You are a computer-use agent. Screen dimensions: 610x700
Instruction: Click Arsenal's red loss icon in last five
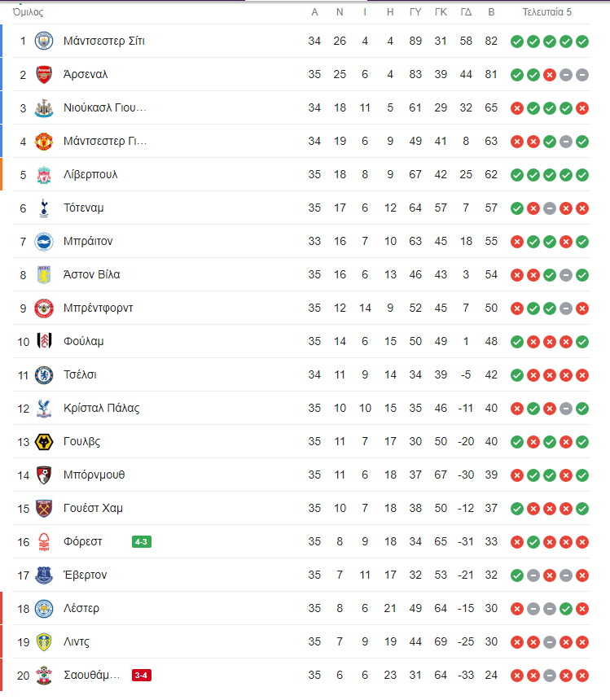[x=550, y=75]
